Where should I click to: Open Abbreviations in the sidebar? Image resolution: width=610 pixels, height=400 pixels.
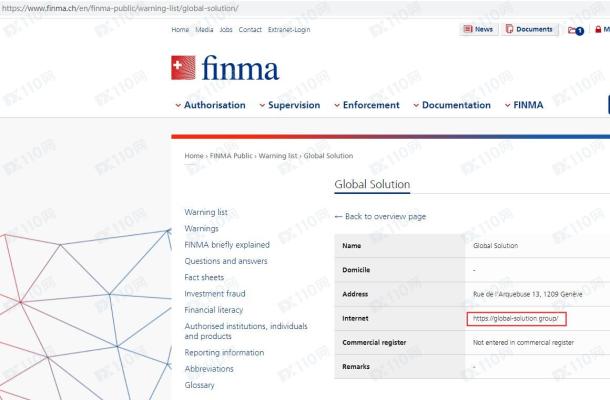(209, 369)
